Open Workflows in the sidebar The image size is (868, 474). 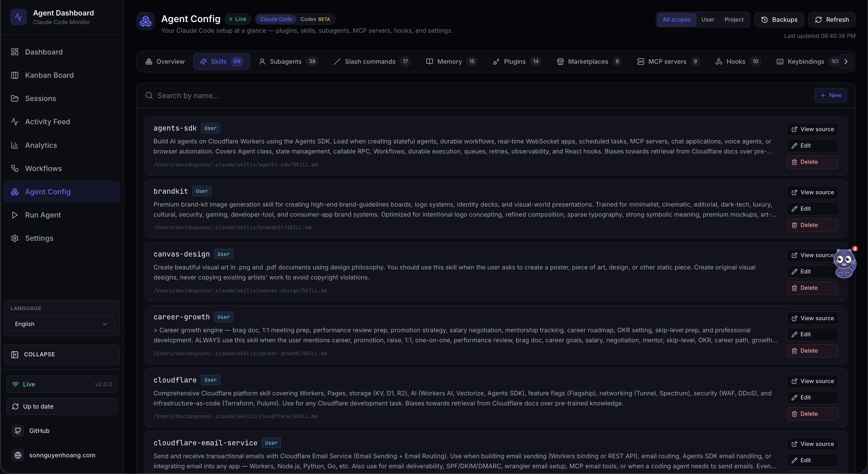[x=62, y=168]
